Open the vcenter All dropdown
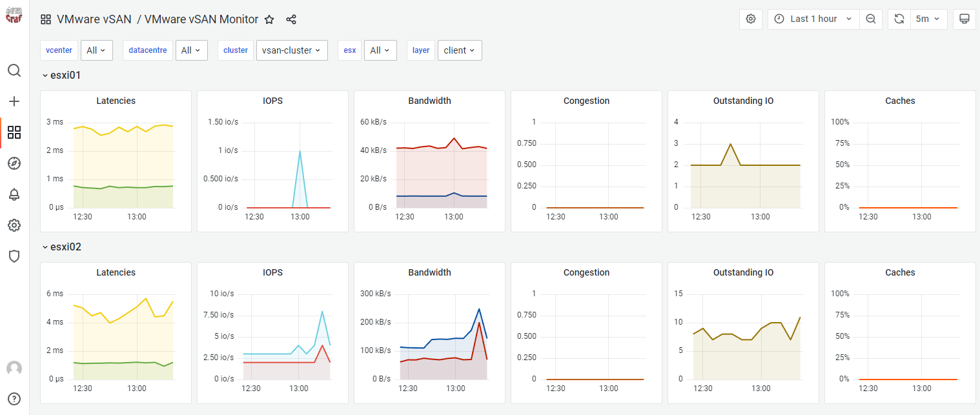 point(97,50)
